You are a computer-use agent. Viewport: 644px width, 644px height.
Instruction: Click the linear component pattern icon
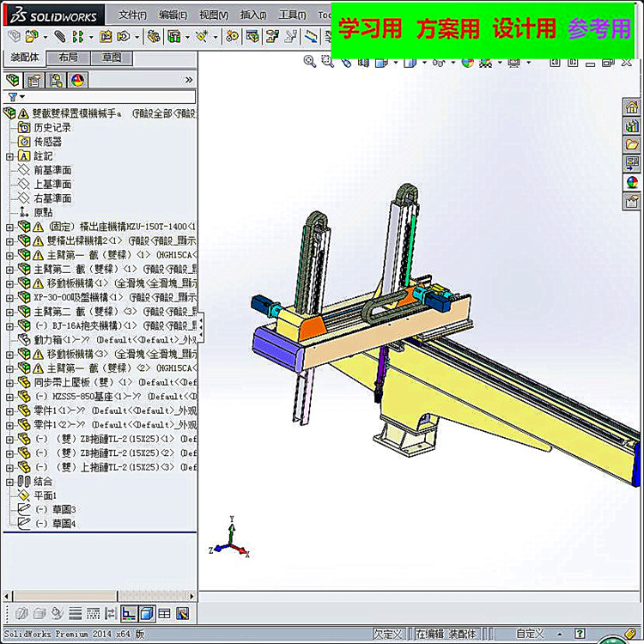click(x=78, y=37)
